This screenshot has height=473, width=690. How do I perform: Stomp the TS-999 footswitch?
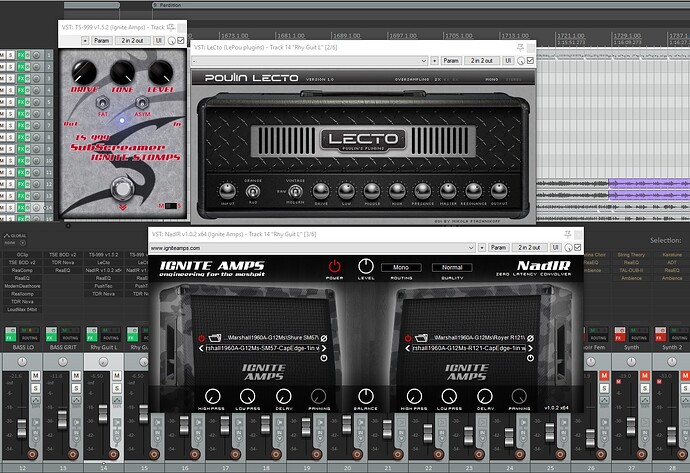[122, 189]
